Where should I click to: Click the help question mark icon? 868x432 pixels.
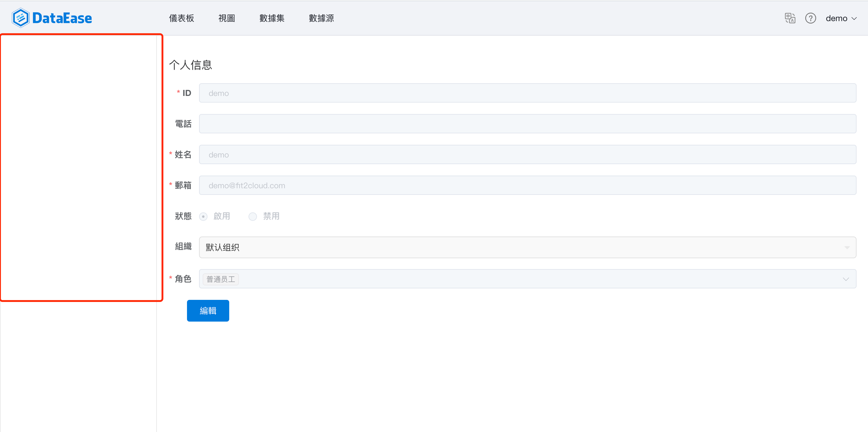(810, 18)
